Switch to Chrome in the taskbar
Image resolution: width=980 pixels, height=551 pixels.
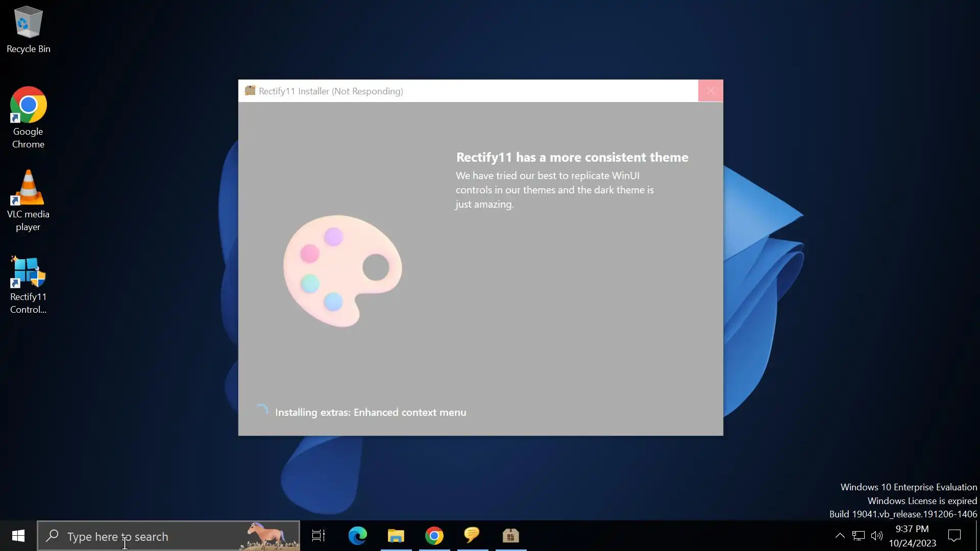click(434, 536)
